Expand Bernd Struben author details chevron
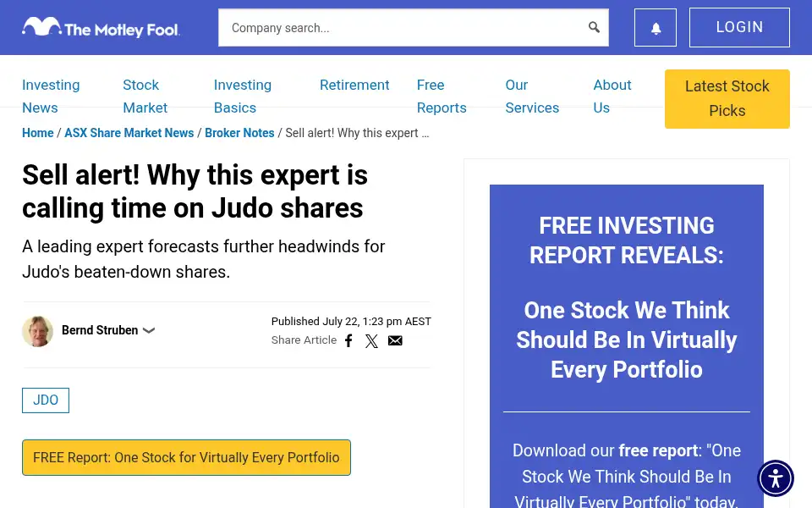Screen dimensions: 812x508 (149, 330)
